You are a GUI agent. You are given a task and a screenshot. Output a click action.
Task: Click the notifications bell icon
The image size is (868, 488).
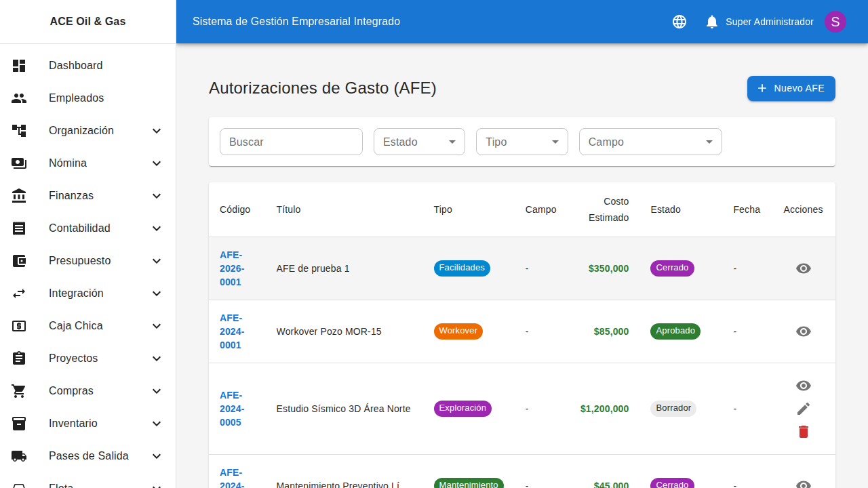pyautogui.click(x=711, y=21)
